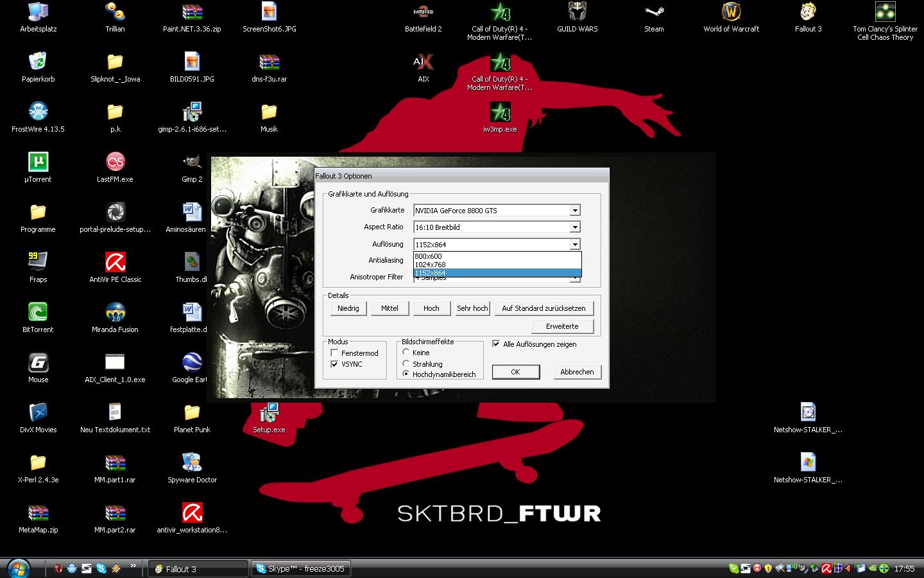Confirm options with OK
This screenshot has height=578, width=924.
click(515, 372)
